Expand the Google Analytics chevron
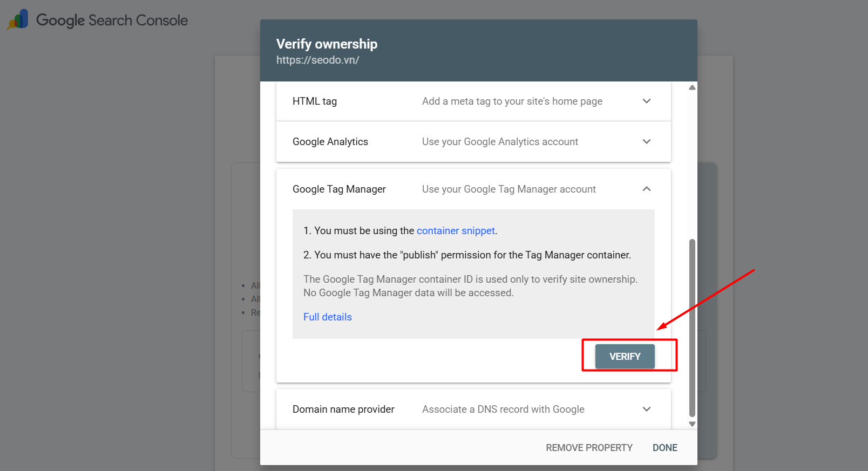The height and width of the screenshot is (471, 868). point(647,141)
